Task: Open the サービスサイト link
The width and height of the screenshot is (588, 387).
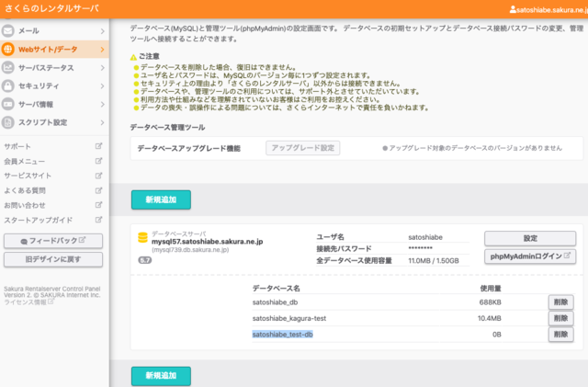Action: click(28, 176)
